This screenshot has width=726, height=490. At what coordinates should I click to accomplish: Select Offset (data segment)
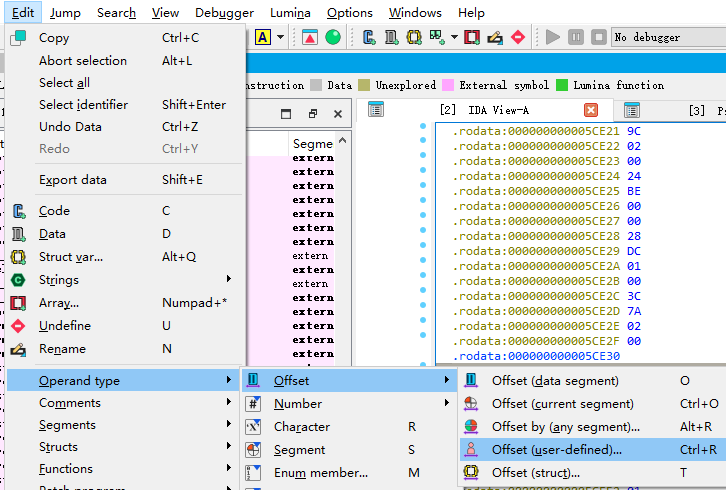[592, 381]
